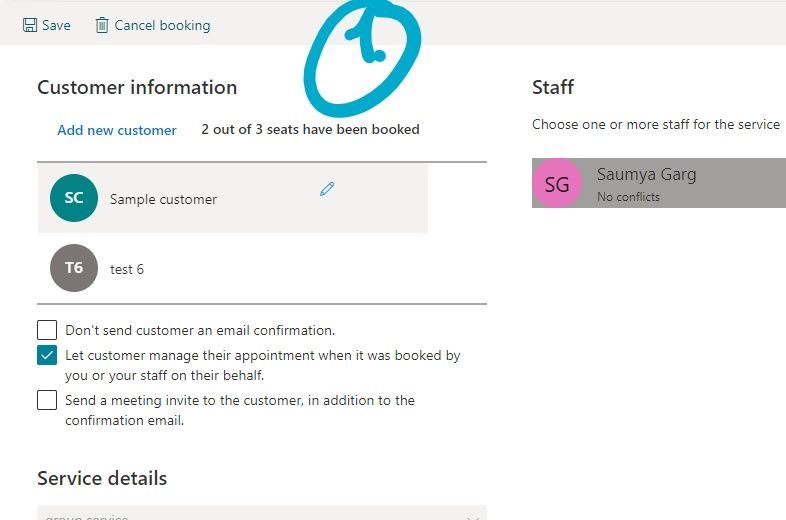Click the Service details heading
The height and width of the screenshot is (520, 786).
pos(102,478)
